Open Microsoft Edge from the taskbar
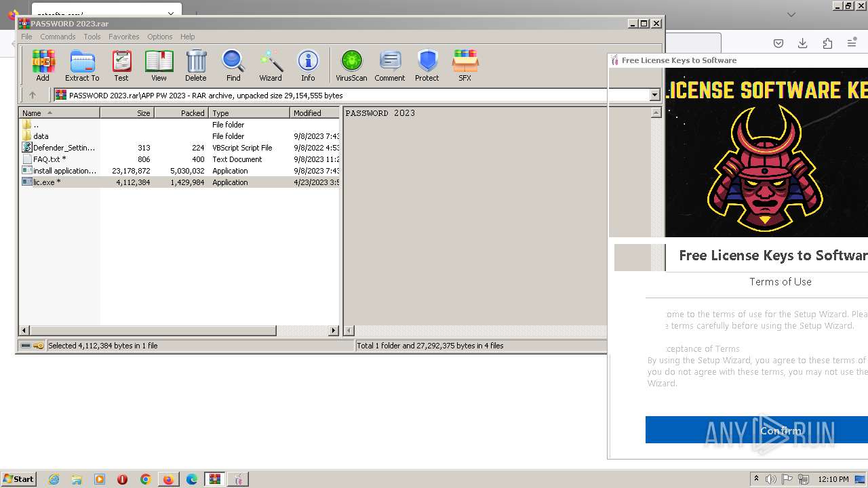 pyautogui.click(x=192, y=479)
